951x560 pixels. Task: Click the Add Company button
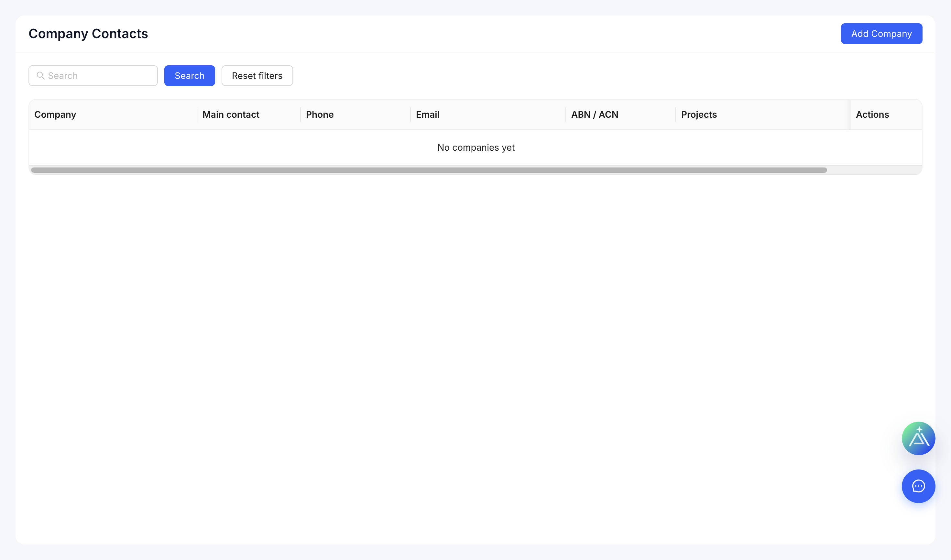pos(881,34)
